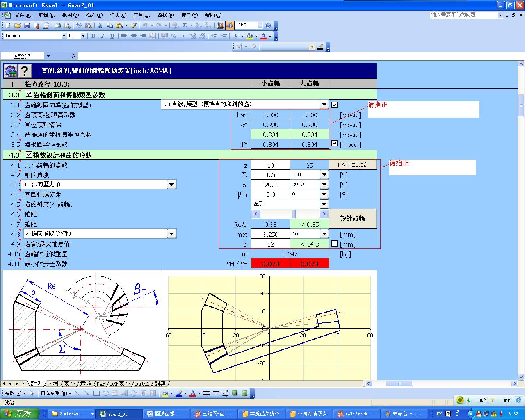Open the 自选图形 AutoShapes button

click(x=55, y=393)
